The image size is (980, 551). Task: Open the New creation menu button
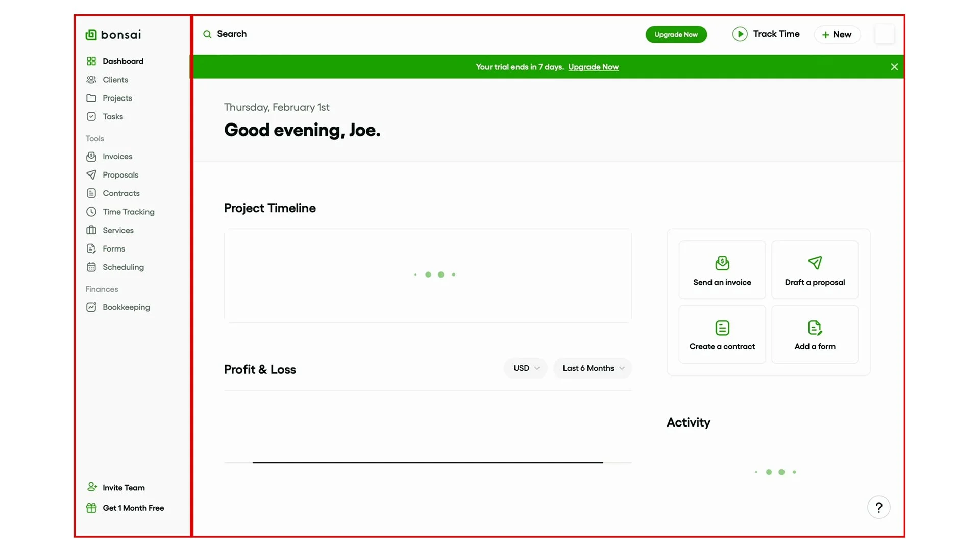click(837, 34)
